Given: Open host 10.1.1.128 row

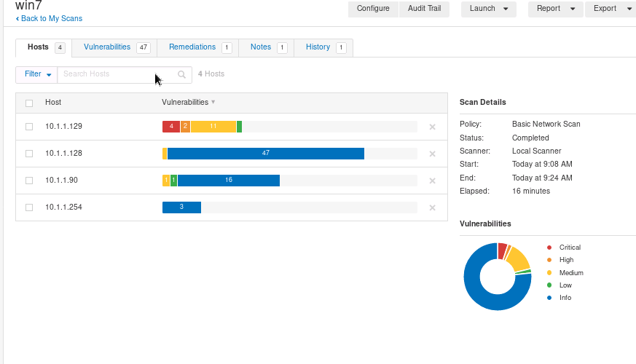Looking at the screenshot, I should 231,154.
